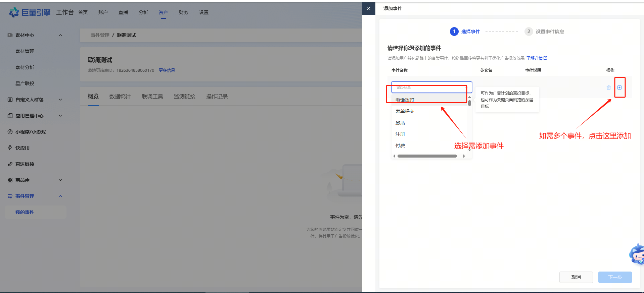This screenshot has width=644, height=293.
Task: Close the 添加事件 panel with X icon
Action: pyautogui.click(x=368, y=8)
